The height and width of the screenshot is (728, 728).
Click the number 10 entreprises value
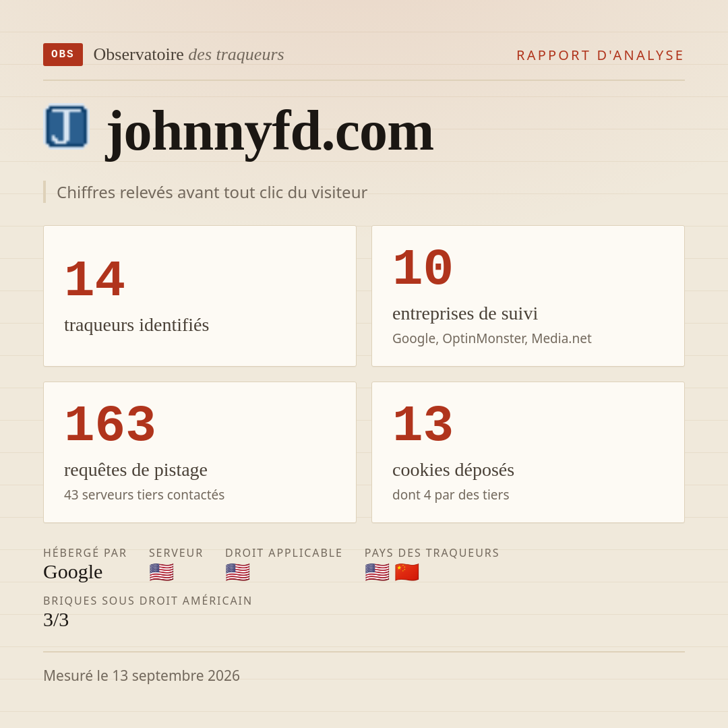tap(423, 268)
